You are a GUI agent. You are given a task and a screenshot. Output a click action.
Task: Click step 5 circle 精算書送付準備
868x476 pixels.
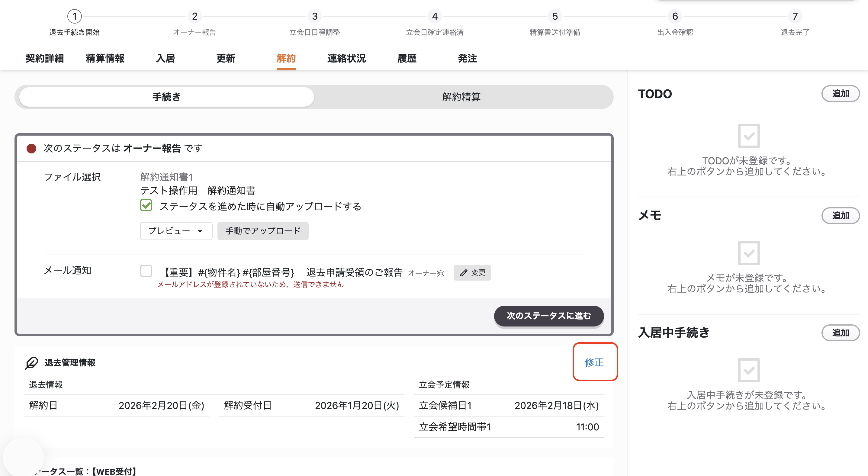pyautogui.click(x=555, y=16)
